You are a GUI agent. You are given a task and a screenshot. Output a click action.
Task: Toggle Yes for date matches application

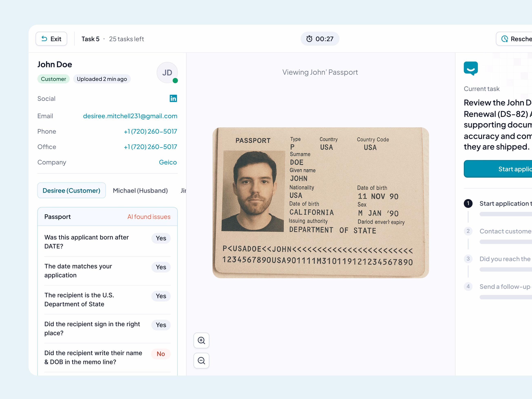(x=161, y=267)
